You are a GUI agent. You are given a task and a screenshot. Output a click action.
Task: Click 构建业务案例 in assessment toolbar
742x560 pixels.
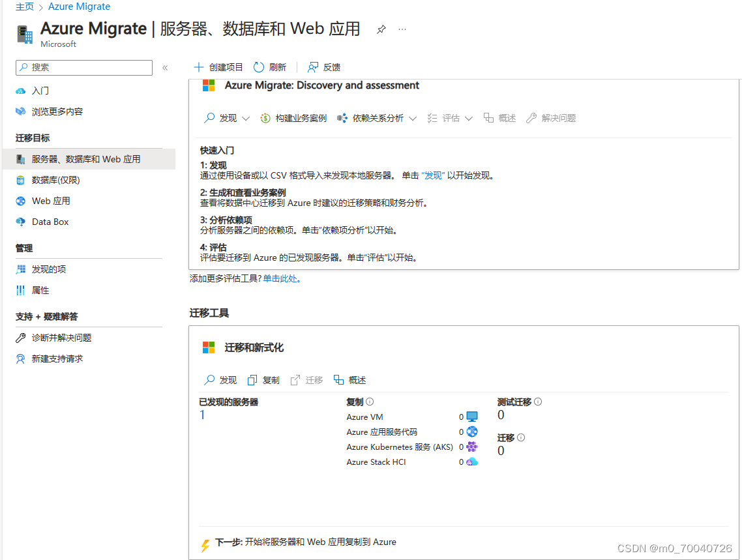(293, 118)
